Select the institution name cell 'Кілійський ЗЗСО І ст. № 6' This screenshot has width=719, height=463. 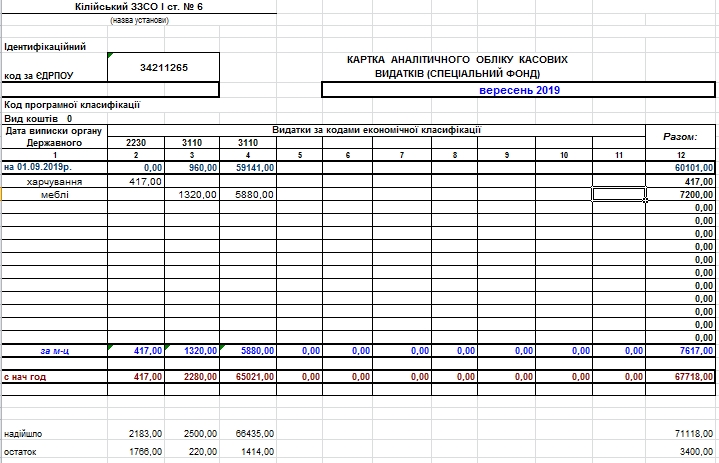139,7
